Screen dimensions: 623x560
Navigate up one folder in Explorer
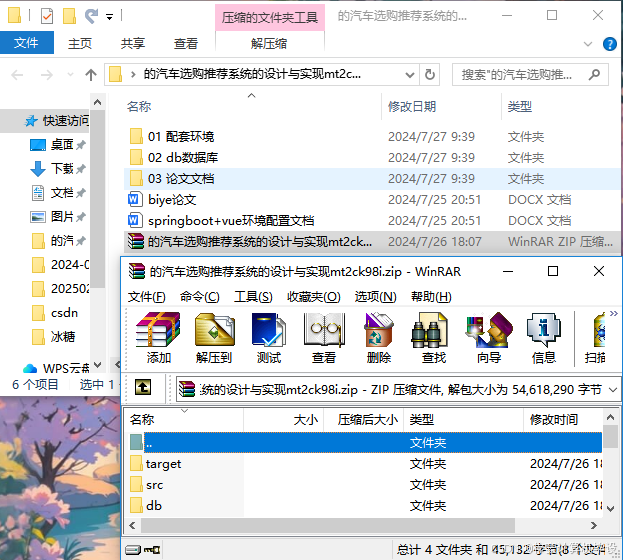point(91,74)
